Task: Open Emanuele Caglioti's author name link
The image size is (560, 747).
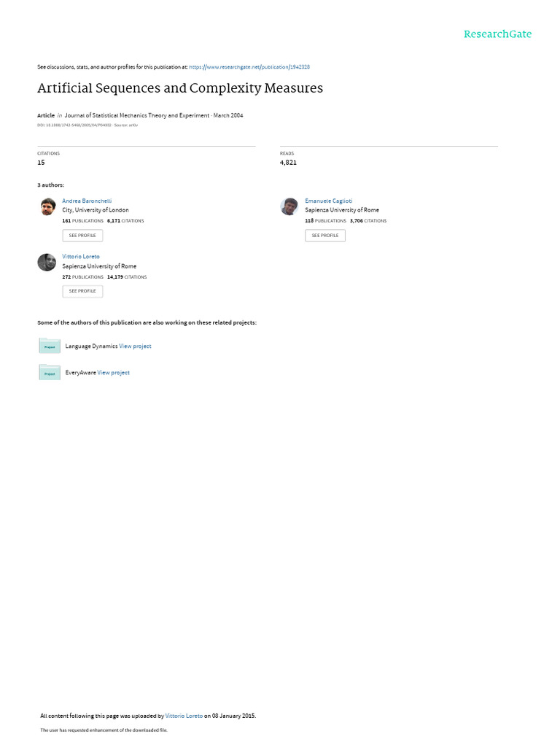Action: pos(329,201)
